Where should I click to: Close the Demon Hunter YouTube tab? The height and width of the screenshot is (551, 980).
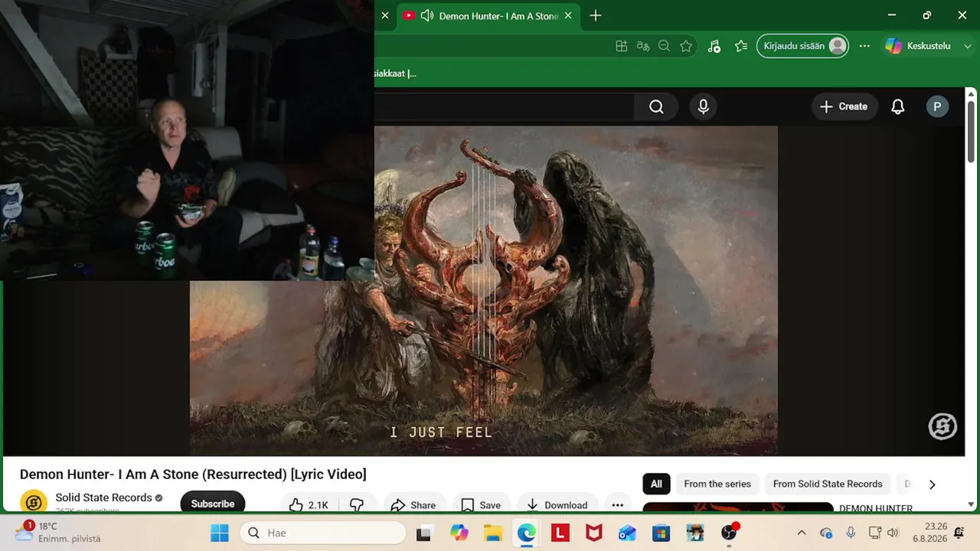coord(568,16)
